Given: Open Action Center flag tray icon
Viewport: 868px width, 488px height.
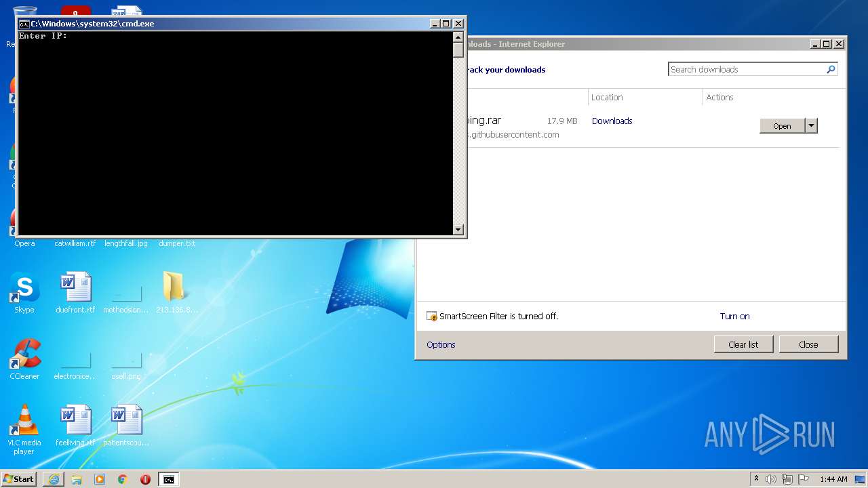Looking at the screenshot, I should [803, 479].
